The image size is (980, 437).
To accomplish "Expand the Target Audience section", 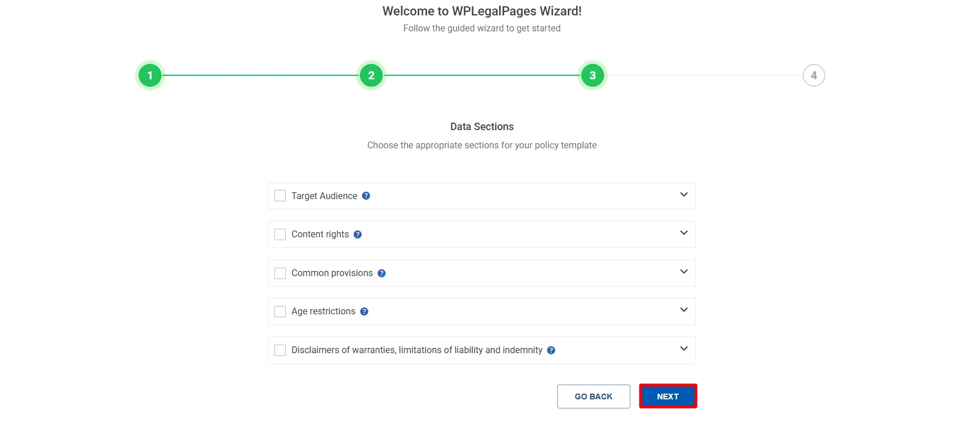I will pos(684,195).
